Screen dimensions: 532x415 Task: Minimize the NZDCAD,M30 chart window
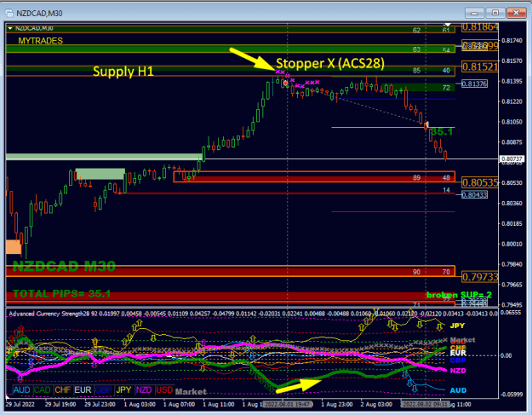pyautogui.click(x=474, y=14)
